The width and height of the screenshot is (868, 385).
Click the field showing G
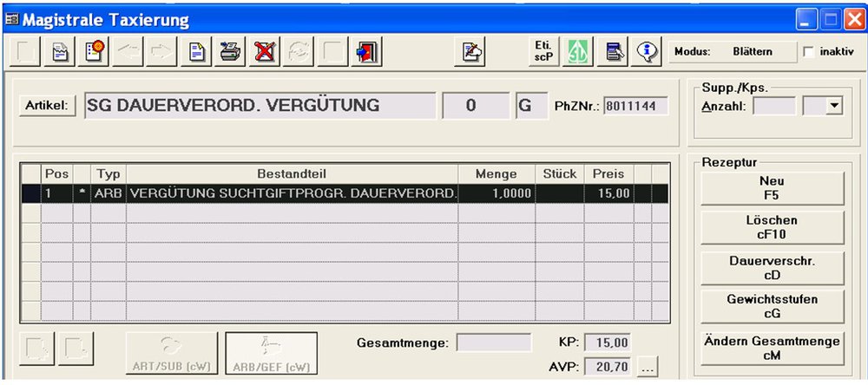point(532,106)
